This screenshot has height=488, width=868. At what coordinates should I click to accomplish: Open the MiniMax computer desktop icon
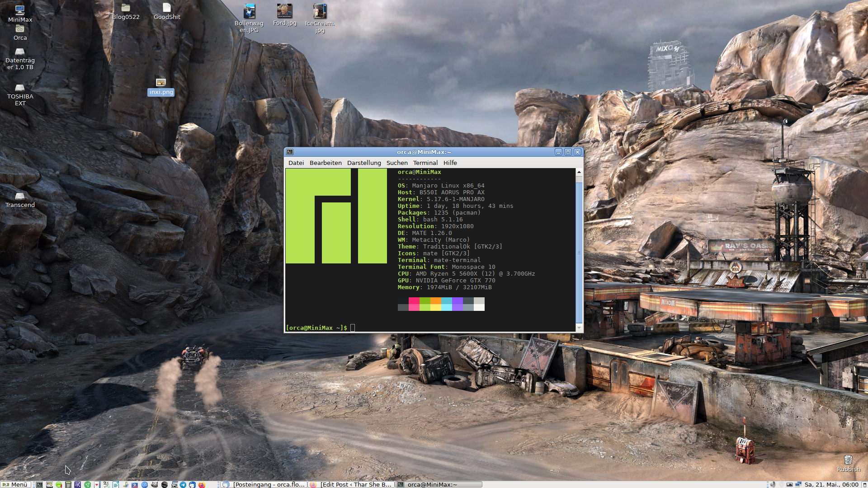tap(20, 14)
